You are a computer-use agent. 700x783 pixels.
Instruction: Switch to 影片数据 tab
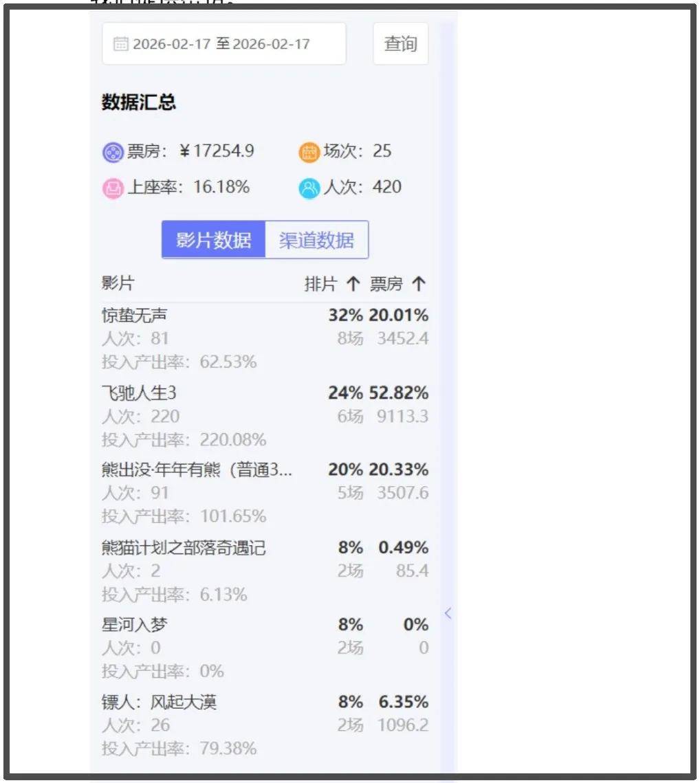[214, 240]
